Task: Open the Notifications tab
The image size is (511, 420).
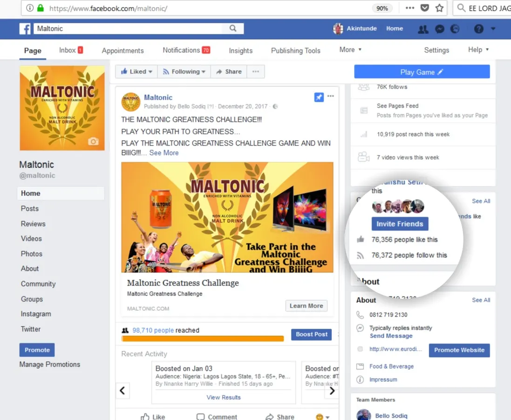Action: point(186,50)
